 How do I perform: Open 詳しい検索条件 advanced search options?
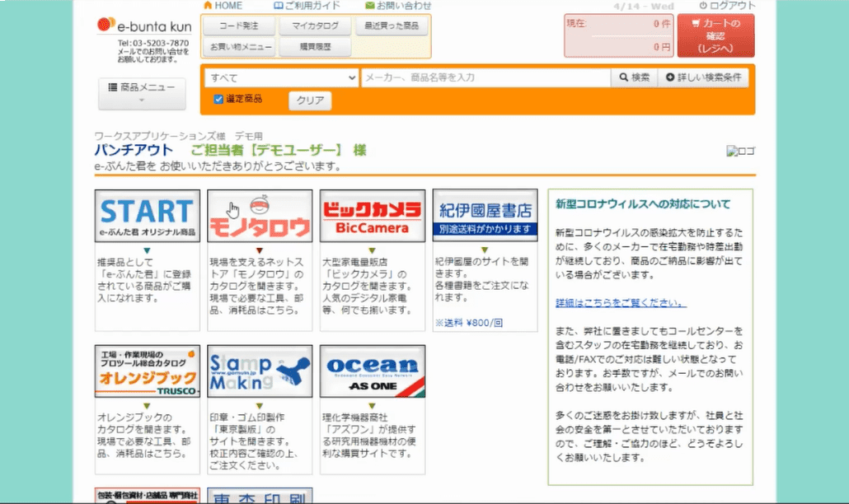click(703, 77)
